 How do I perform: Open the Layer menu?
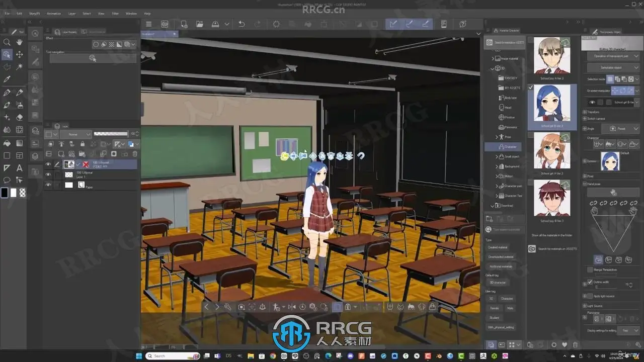click(x=72, y=14)
